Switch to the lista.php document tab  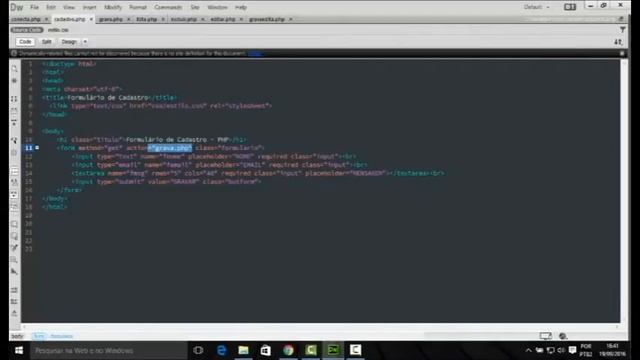[x=147, y=19]
